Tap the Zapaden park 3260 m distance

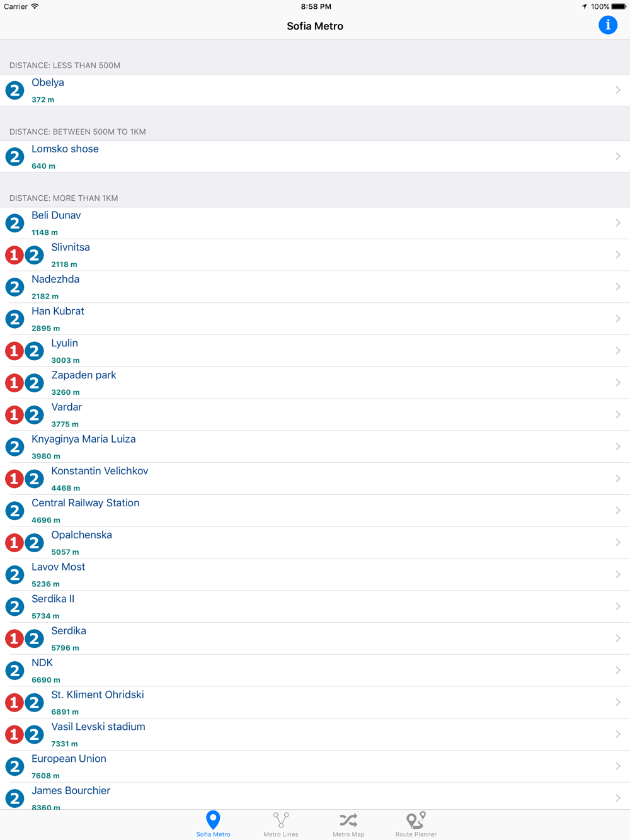66,392
